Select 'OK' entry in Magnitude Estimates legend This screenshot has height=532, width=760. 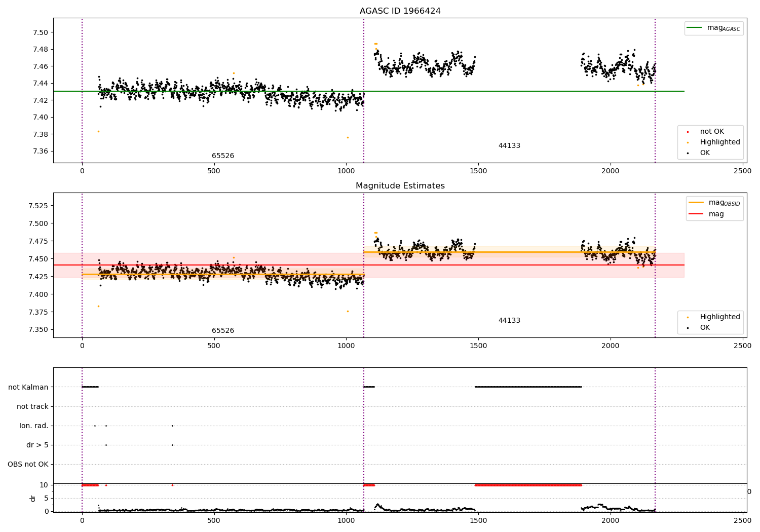(x=705, y=328)
